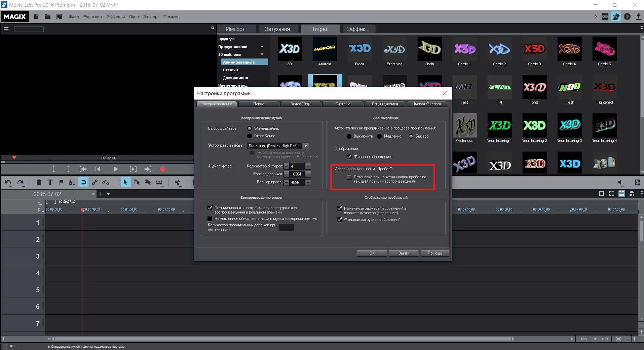Image resolution: width=644 pixels, height=350 pixels.
Task: Open the Устройство вывода device dropdown
Action: 305,146
